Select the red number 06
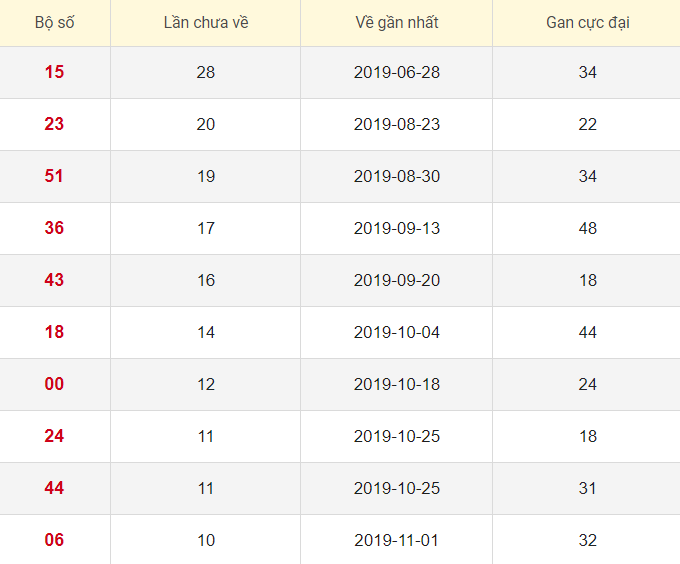The height and width of the screenshot is (564, 680). pos(54,540)
